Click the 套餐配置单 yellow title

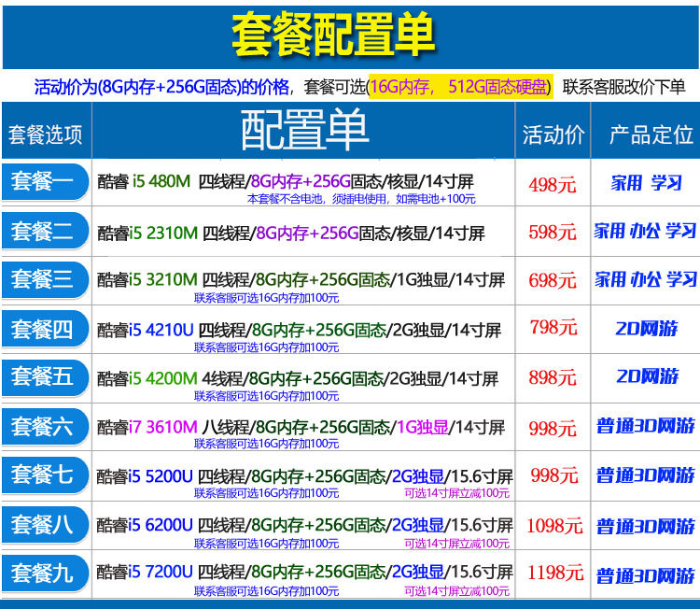coord(333,35)
